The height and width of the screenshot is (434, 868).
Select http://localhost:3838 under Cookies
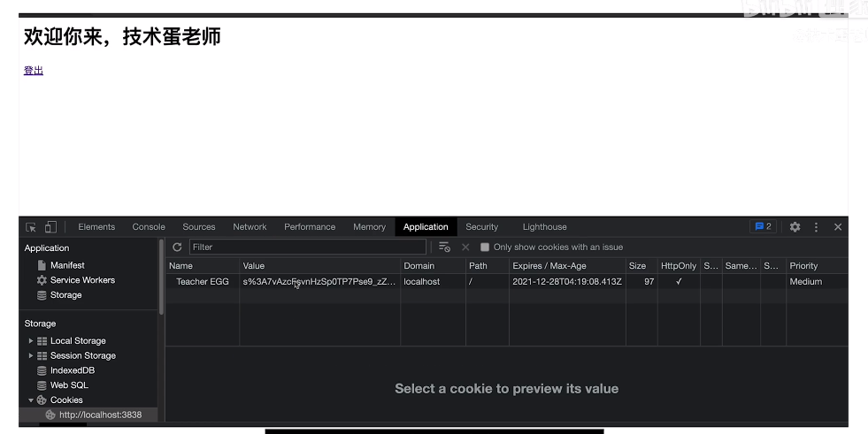pyautogui.click(x=101, y=415)
